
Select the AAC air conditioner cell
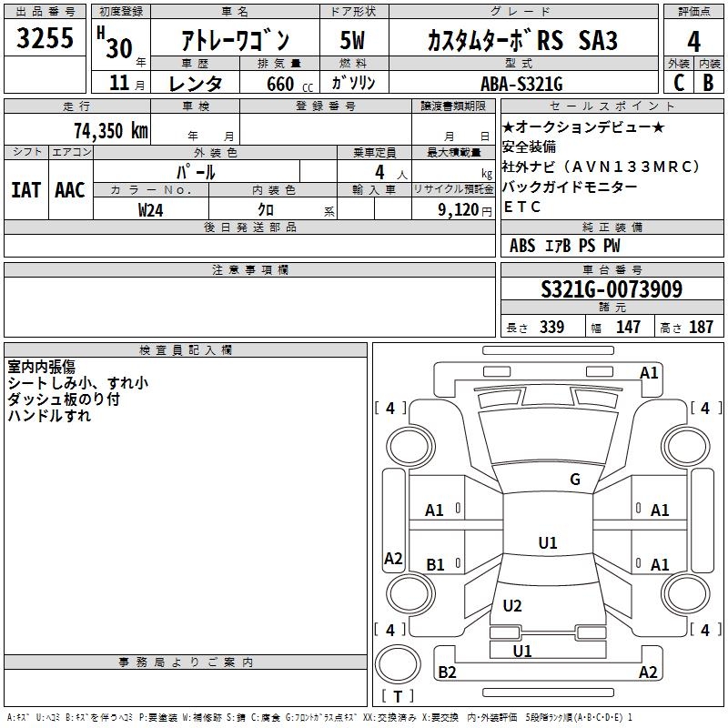[69, 189]
